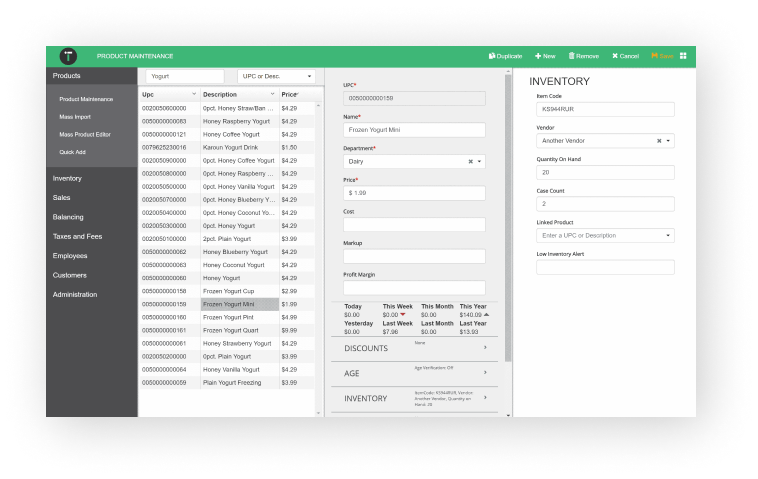Open the Inventory sidebar menu
Screen dimensions: 758x479
coord(67,178)
